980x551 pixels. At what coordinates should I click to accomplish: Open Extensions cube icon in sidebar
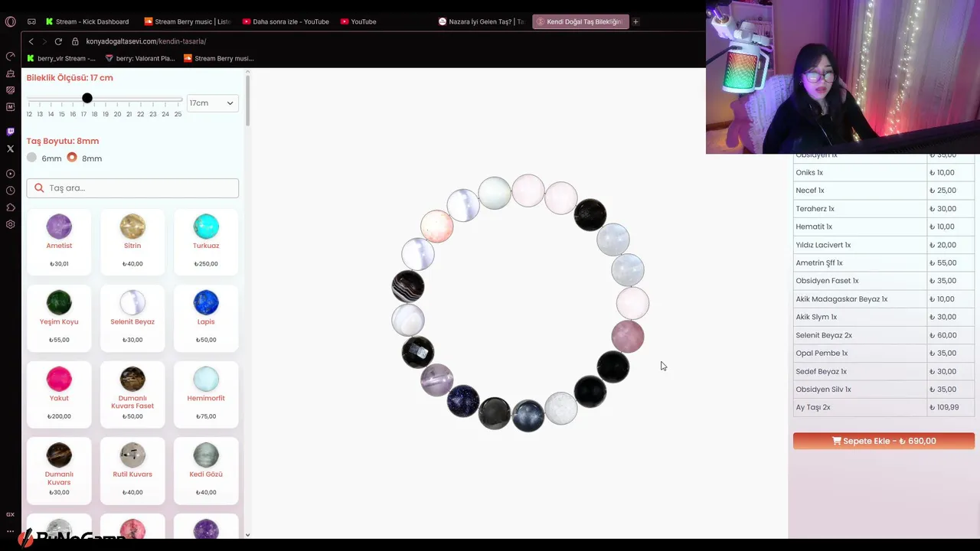click(x=10, y=207)
